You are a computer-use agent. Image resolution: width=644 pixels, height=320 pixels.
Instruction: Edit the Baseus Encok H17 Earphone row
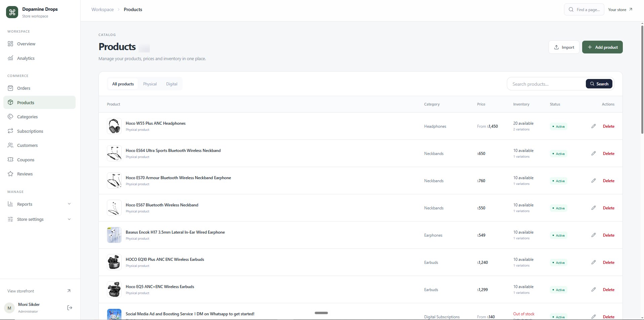coord(594,235)
